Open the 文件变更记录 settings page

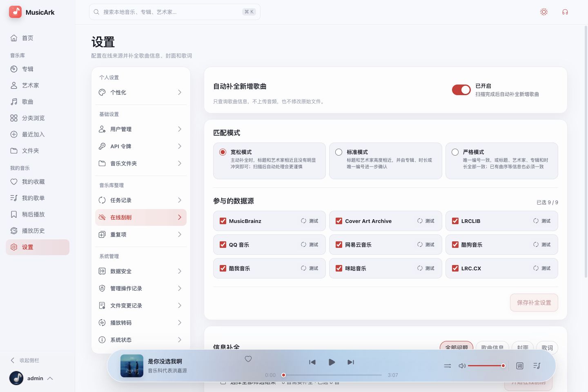141,305
